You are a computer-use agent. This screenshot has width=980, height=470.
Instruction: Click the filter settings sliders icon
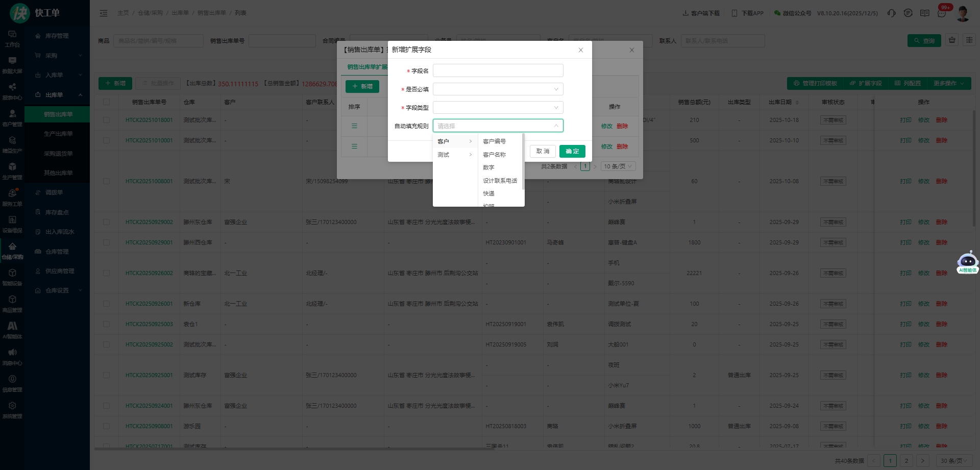click(969, 40)
